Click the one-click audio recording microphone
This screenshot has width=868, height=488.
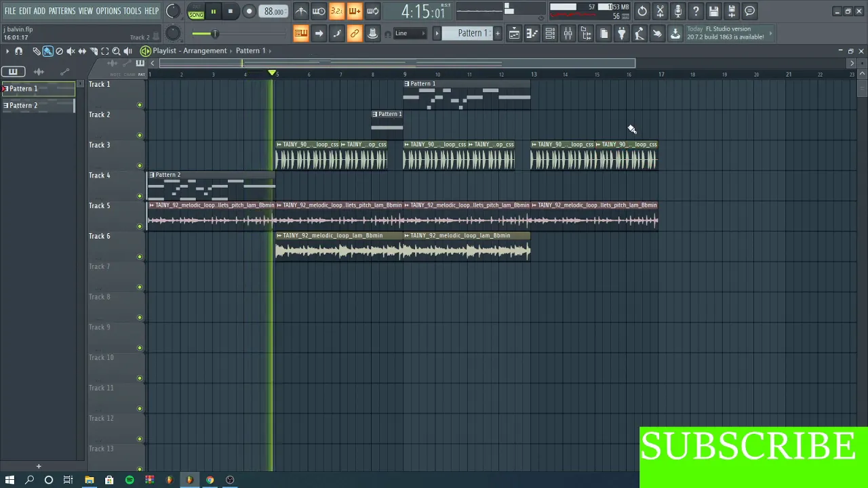(677, 11)
